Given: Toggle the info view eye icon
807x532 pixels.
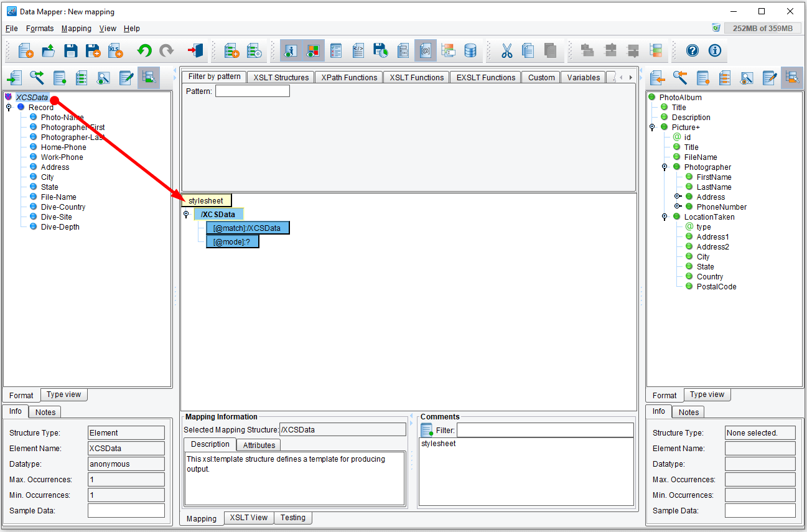Looking at the screenshot, I should click(x=291, y=50).
